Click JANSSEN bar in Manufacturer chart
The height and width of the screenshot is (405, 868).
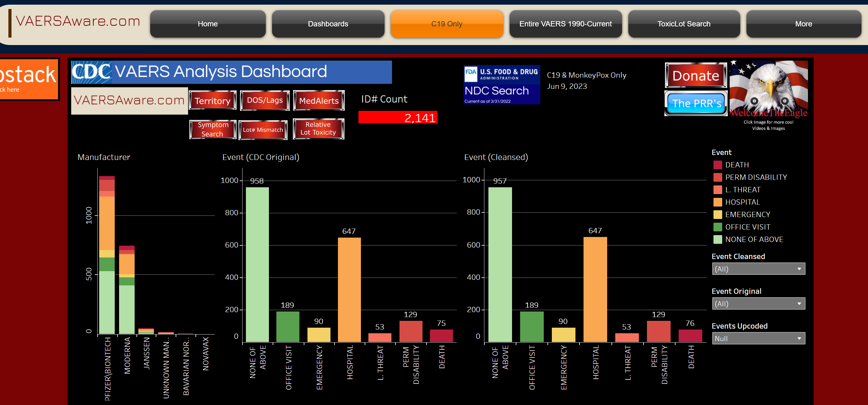click(x=146, y=331)
